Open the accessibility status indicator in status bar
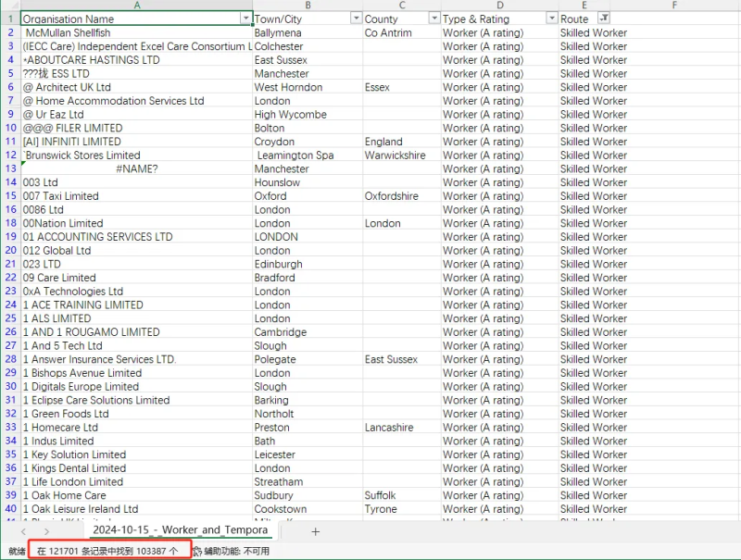The width and height of the screenshot is (741, 560). pos(231,551)
